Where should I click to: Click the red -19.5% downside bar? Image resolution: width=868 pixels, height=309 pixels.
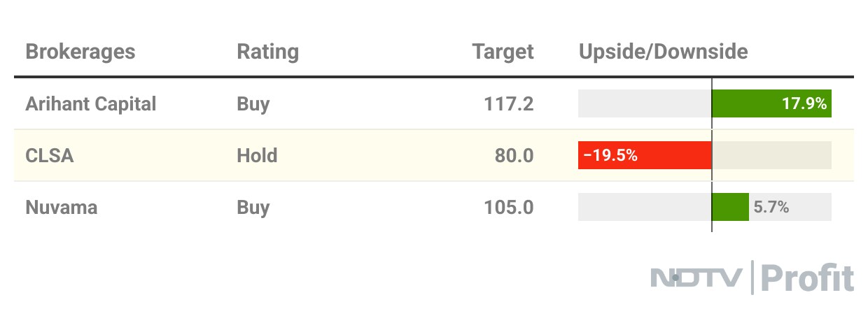tap(644, 155)
